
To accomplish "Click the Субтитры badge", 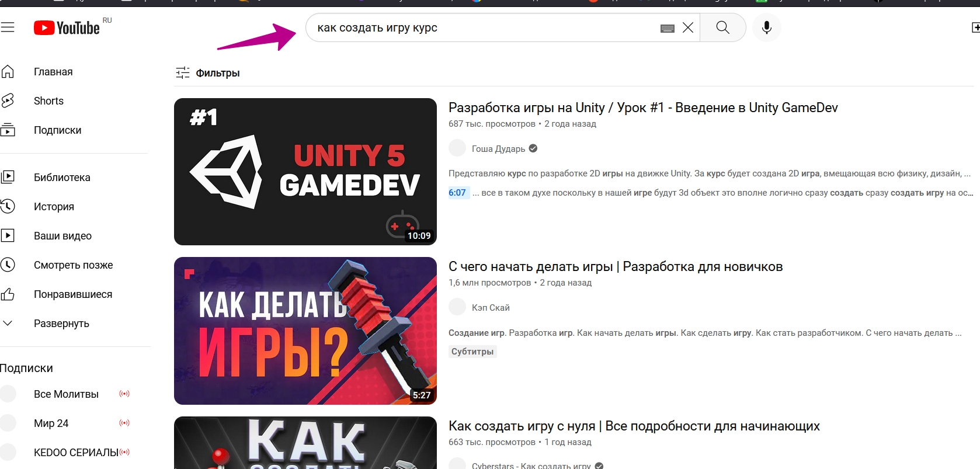I will coord(472,351).
